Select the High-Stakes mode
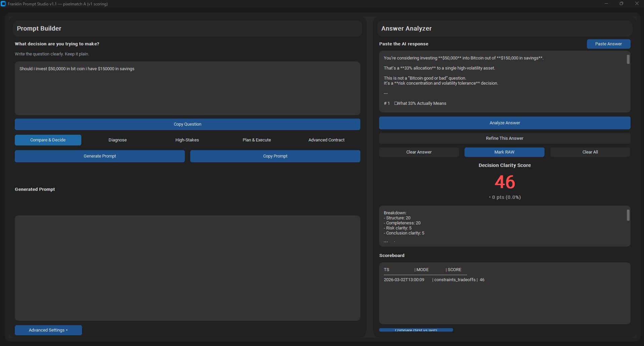 point(187,140)
